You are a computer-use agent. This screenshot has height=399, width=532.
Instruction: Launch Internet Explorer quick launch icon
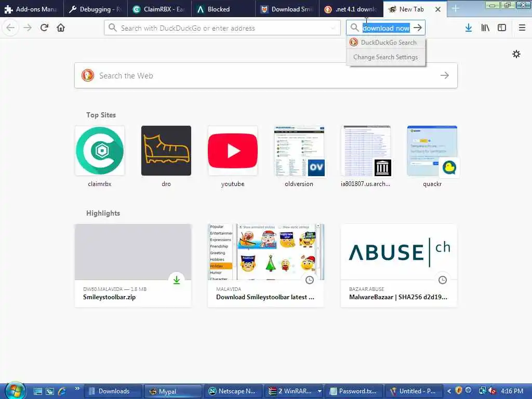pos(62,391)
